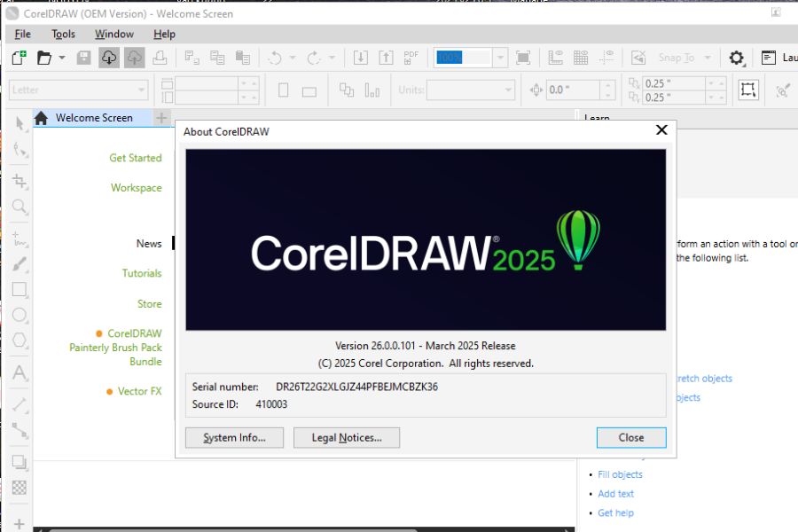Open the Store section
The image size is (798, 532).
pyautogui.click(x=150, y=304)
